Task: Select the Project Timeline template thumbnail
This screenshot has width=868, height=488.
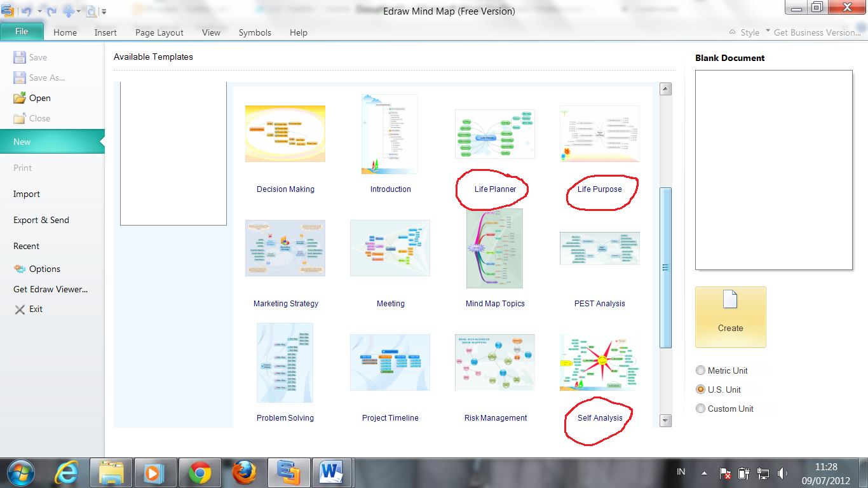Action: 390,362
